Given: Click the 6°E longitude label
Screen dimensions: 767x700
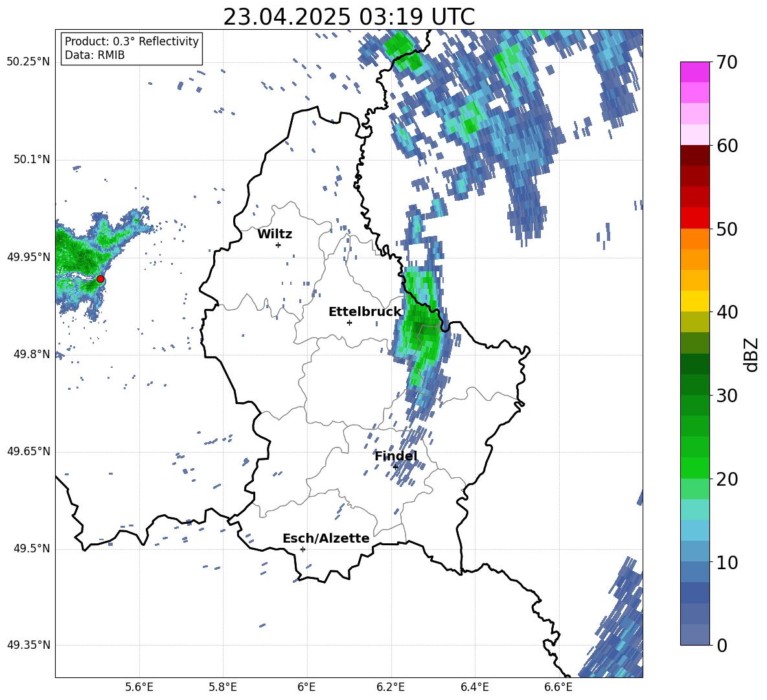Looking at the screenshot, I should pos(306,687).
